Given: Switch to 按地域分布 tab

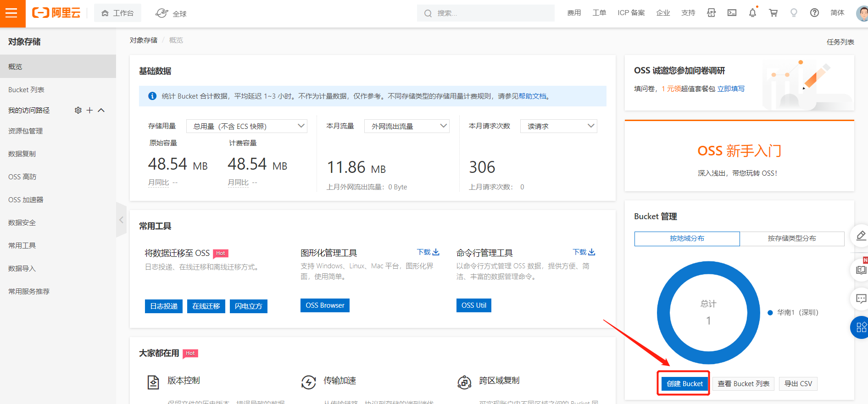Looking at the screenshot, I should click(687, 238).
